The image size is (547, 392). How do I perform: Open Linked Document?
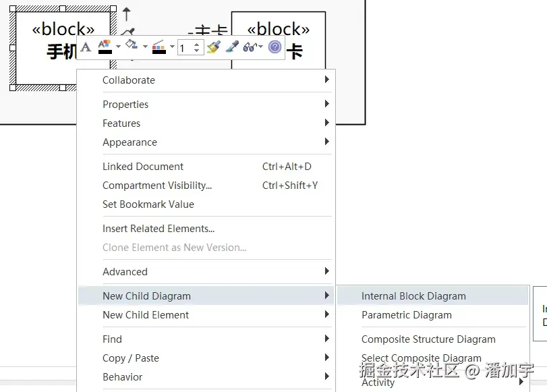coord(143,166)
